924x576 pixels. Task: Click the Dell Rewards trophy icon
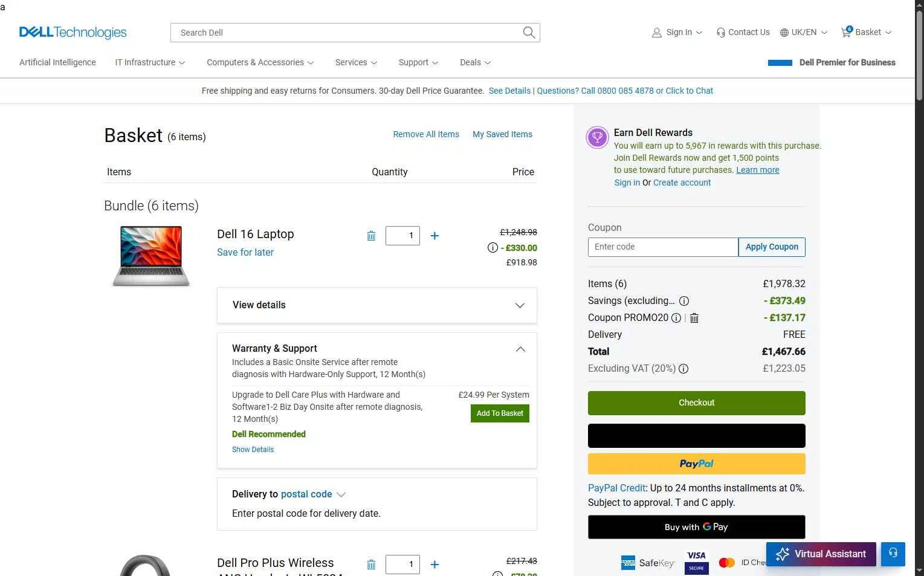pyautogui.click(x=597, y=138)
